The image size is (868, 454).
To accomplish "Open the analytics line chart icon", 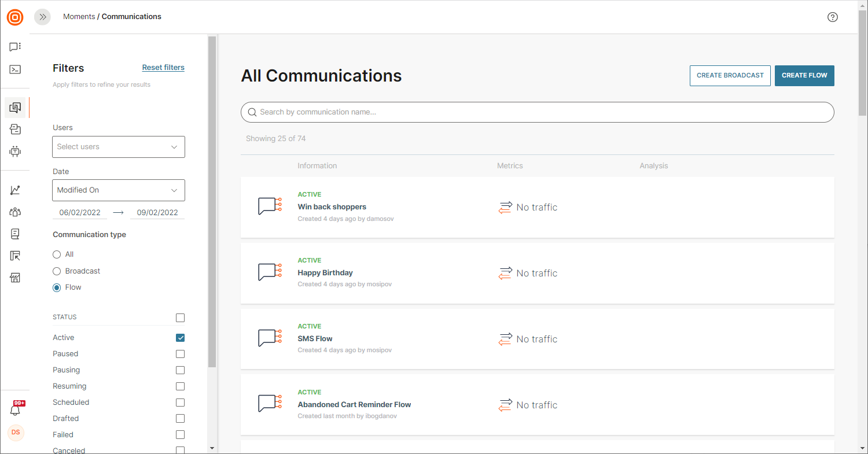I will pyautogui.click(x=15, y=190).
